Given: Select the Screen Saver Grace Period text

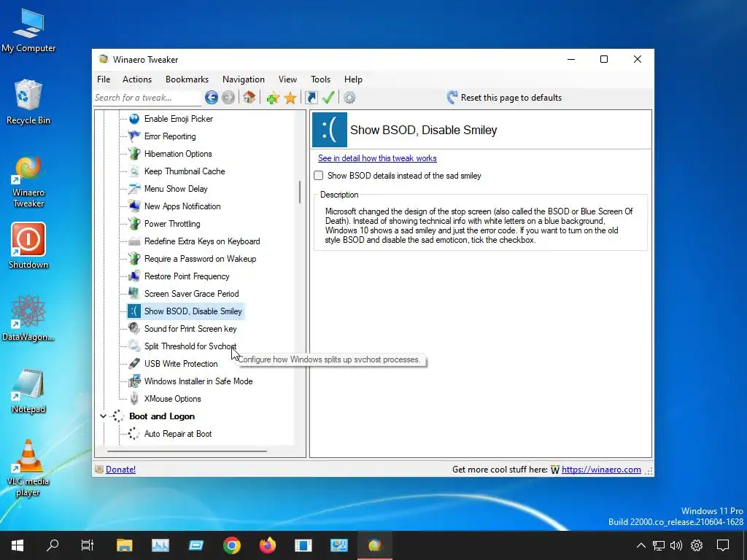Looking at the screenshot, I should (x=192, y=294).
